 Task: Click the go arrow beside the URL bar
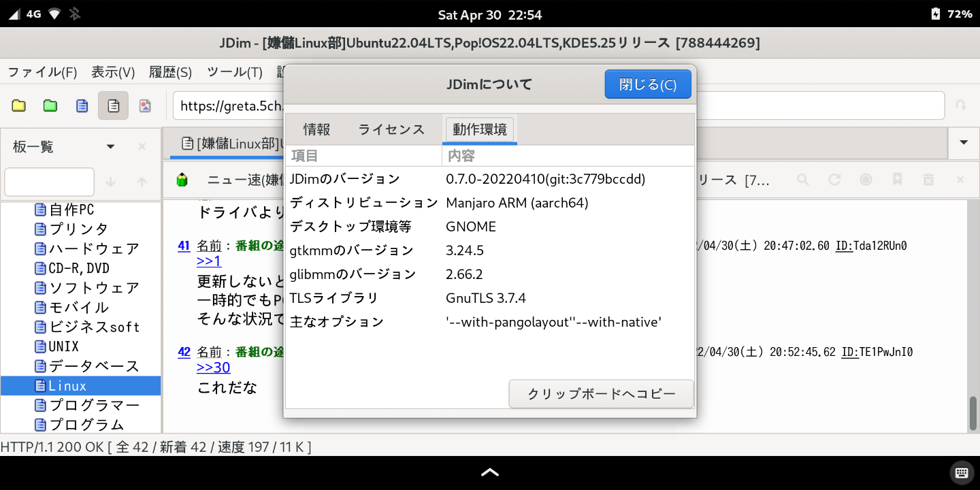tap(961, 105)
